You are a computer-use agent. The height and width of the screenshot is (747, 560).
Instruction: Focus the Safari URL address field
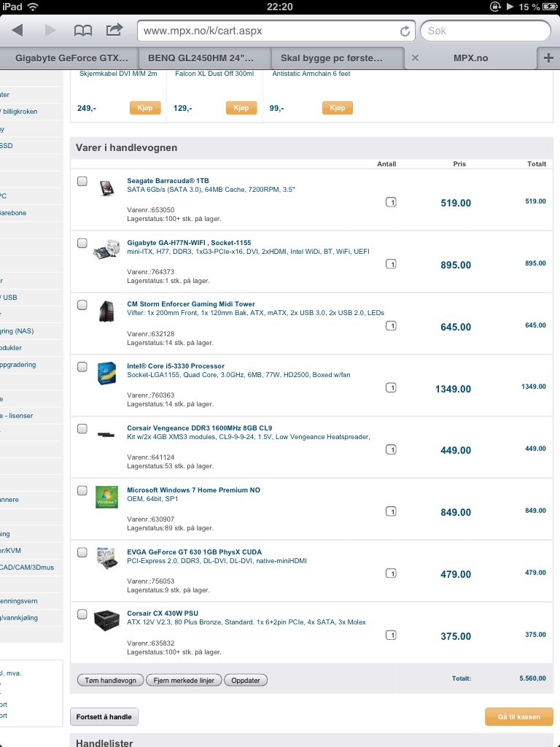pyautogui.click(x=276, y=31)
